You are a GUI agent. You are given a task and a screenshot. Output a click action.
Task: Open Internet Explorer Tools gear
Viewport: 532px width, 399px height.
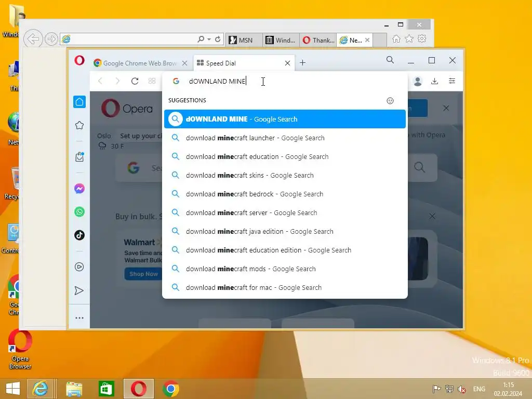(422, 38)
